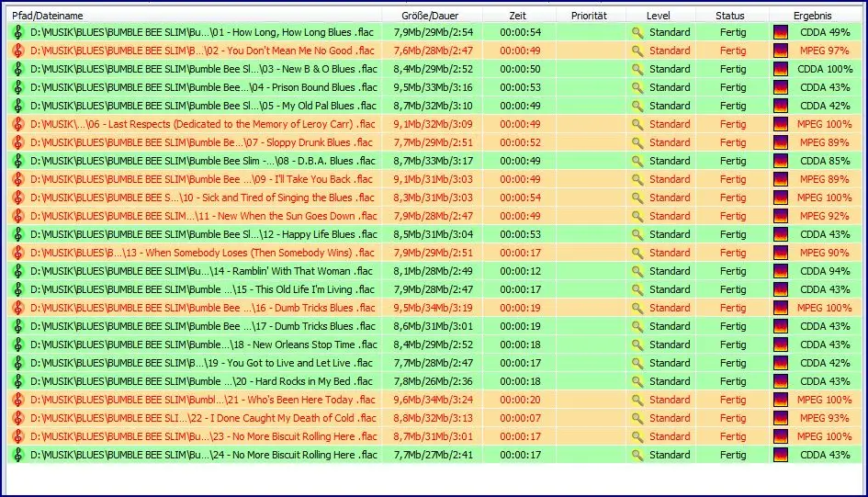Sort by the Status column header
The width and height of the screenshot is (868, 497).
pyautogui.click(x=732, y=16)
